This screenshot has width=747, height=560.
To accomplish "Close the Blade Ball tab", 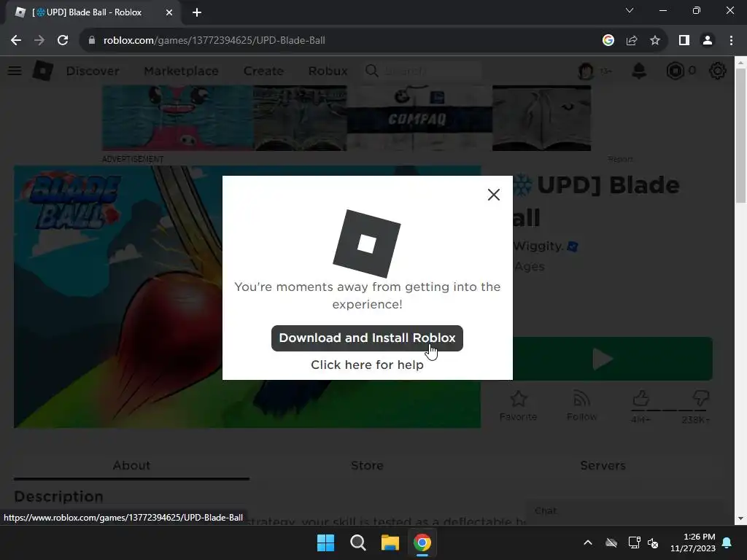I will coord(169,12).
